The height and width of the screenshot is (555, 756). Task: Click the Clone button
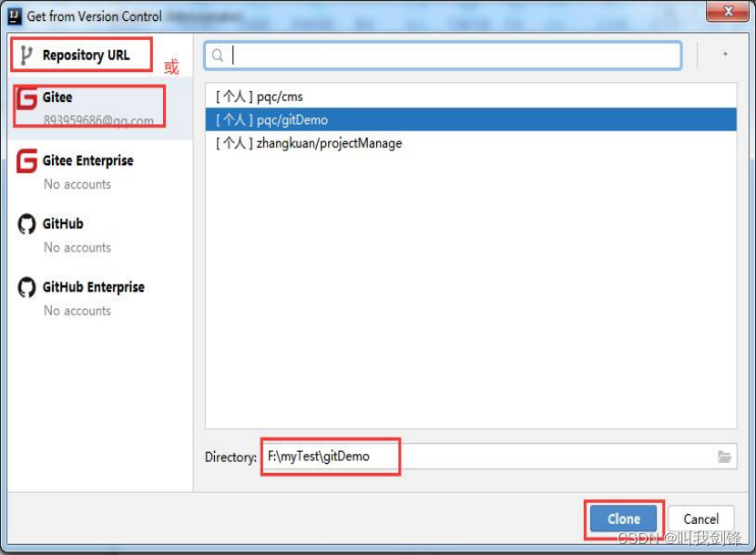[x=623, y=519]
